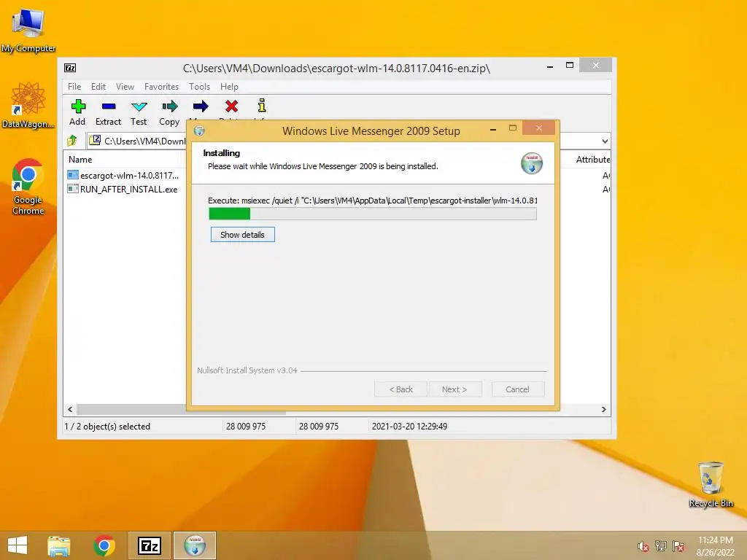
Task: Select the escargot-wlm-14.0.8117... file name
Action: click(130, 175)
